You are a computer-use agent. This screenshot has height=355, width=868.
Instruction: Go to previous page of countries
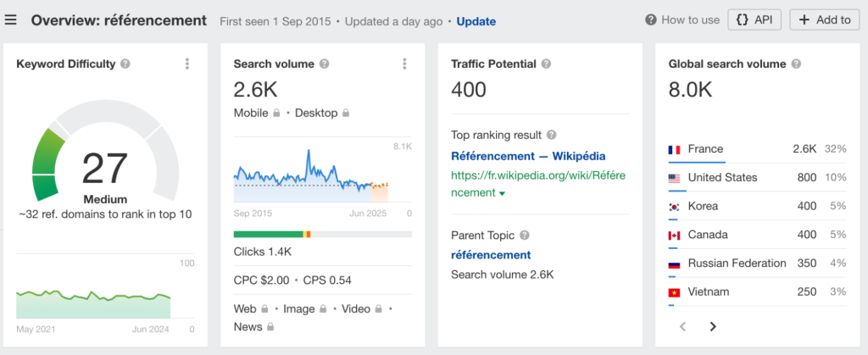(x=683, y=326)
